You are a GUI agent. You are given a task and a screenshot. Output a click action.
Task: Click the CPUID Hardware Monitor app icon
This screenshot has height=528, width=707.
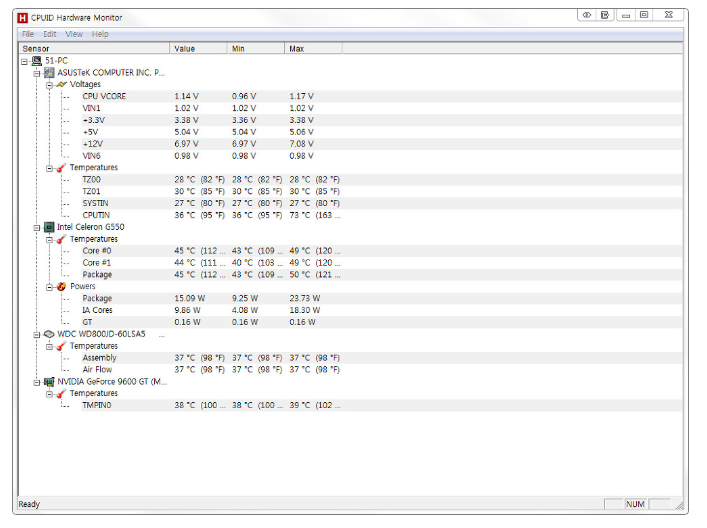coord(22,18)
